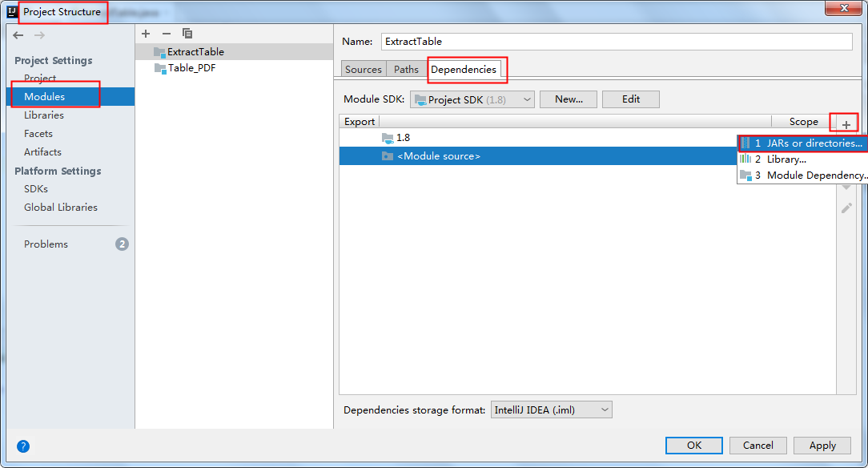Select ExtractTable module in list
The height and width of the screenshot is (468, 868).
[234, 52]
